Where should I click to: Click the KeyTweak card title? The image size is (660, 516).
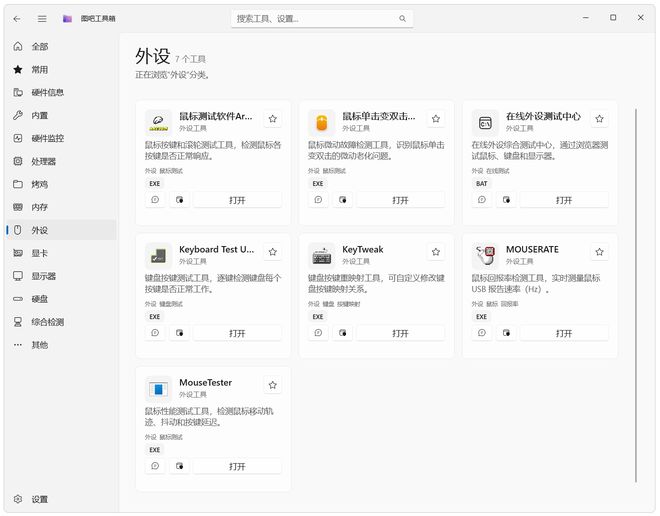(363, 249)
